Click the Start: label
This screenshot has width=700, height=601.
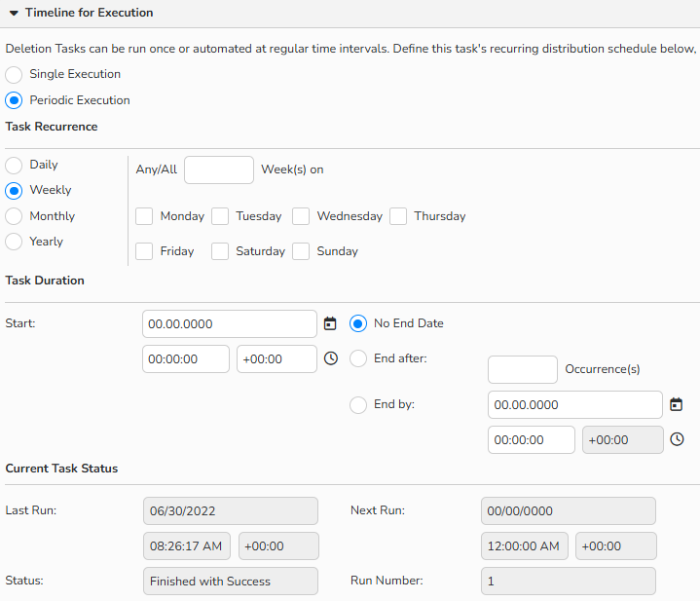click(20, 323)
